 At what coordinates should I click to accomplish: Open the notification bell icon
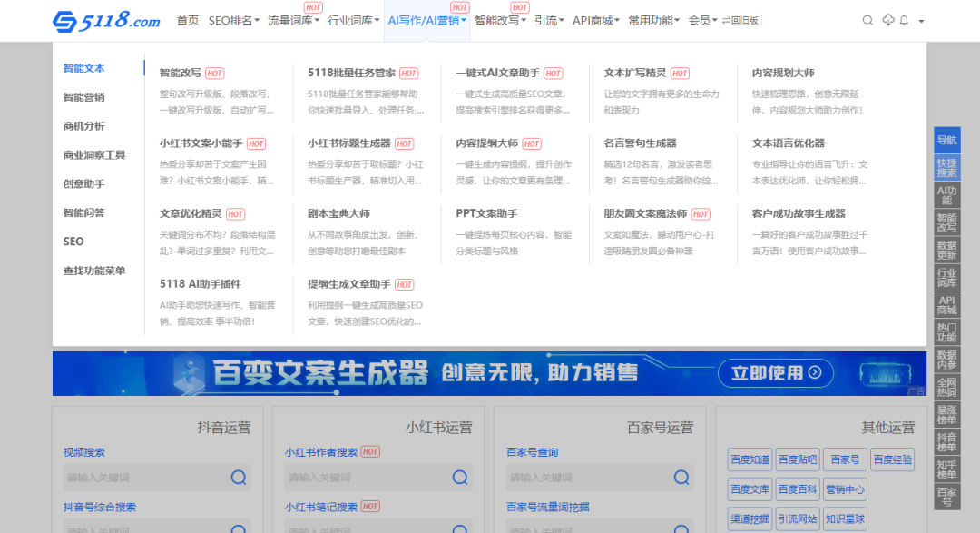point(905,21)
